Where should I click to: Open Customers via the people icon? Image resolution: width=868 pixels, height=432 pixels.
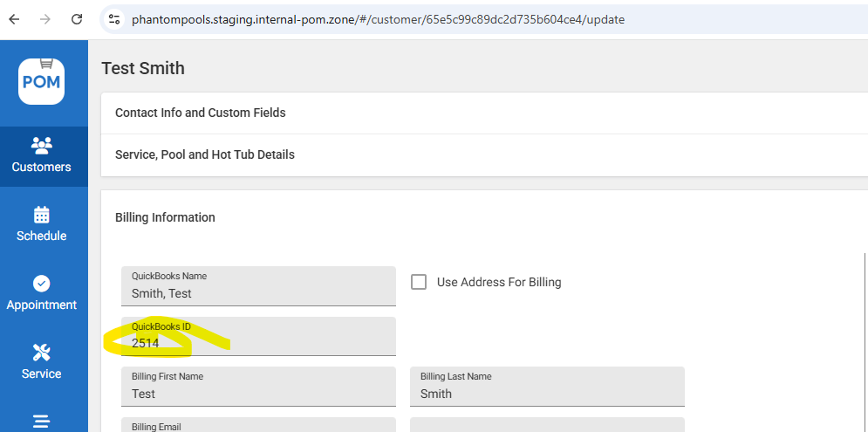coord(41,145)
